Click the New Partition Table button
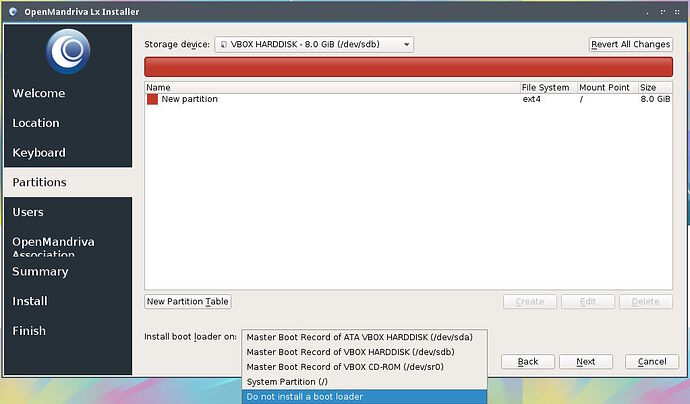Image resolution: width=690 pixels, height=404 pixels. pyautogui.click(x=188, y=301)
